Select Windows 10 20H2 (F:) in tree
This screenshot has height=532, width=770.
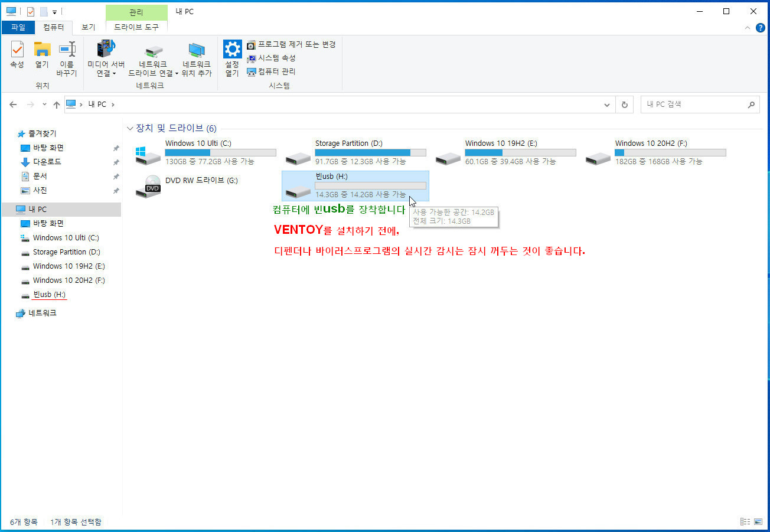click(68, 280)
